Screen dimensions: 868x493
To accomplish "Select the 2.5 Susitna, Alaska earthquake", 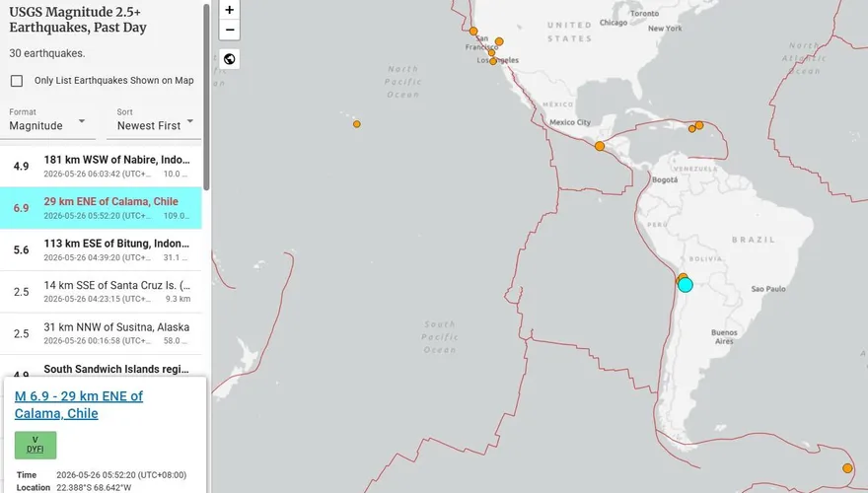I will pos(101,333).
